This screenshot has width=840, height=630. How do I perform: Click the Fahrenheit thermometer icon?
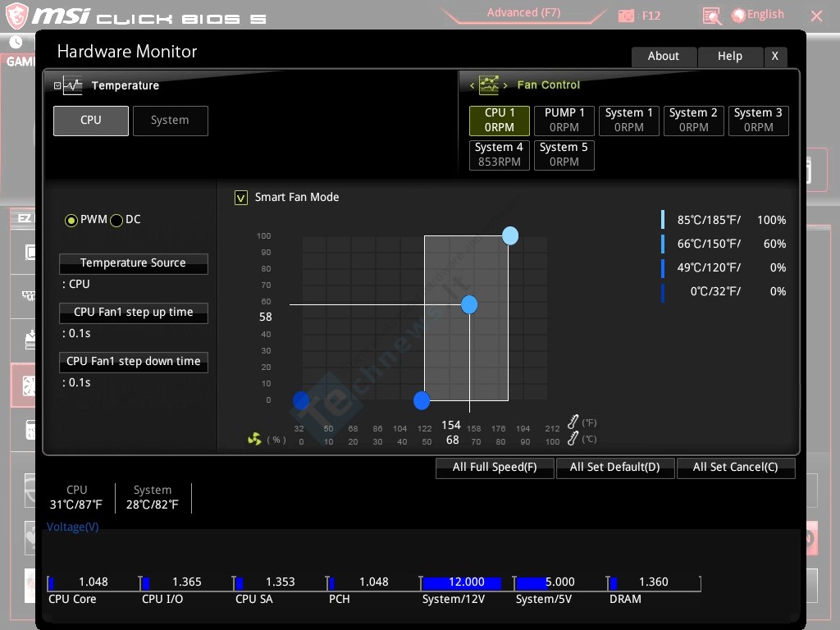[573, 422]
